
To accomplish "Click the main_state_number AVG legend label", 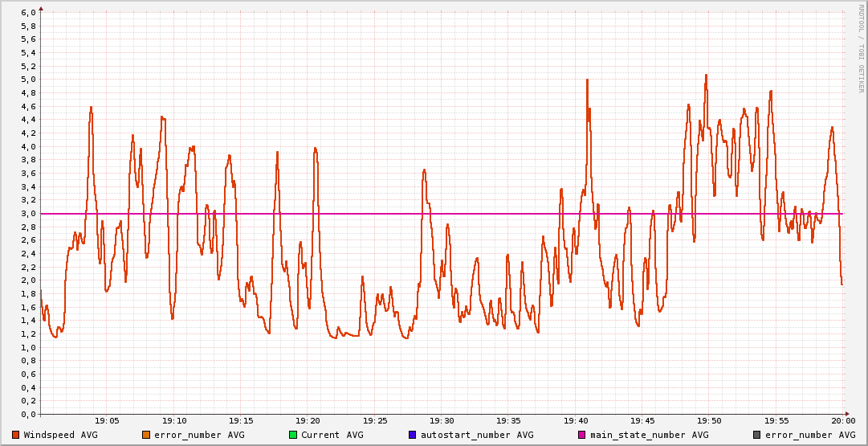I will (649, 435).
